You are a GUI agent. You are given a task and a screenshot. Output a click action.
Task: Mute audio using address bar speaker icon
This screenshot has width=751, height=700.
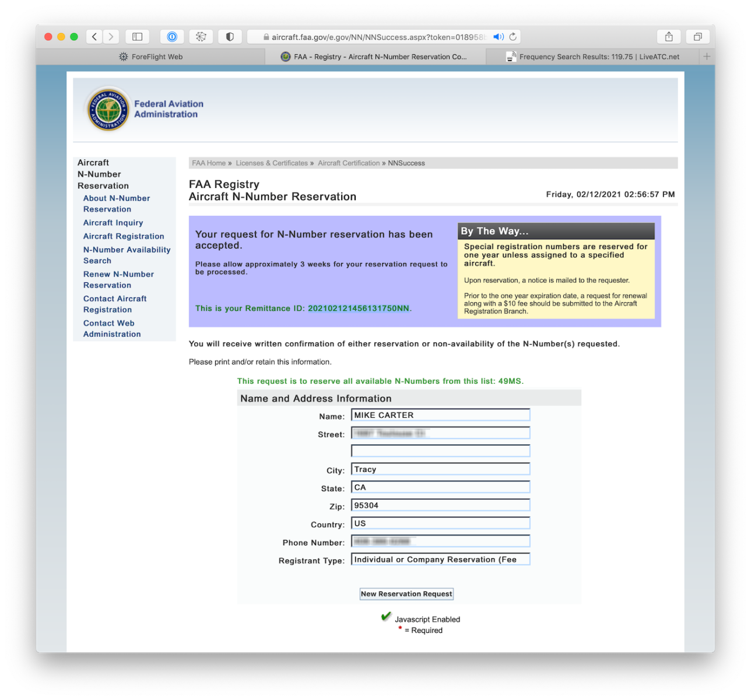[498, 37]
